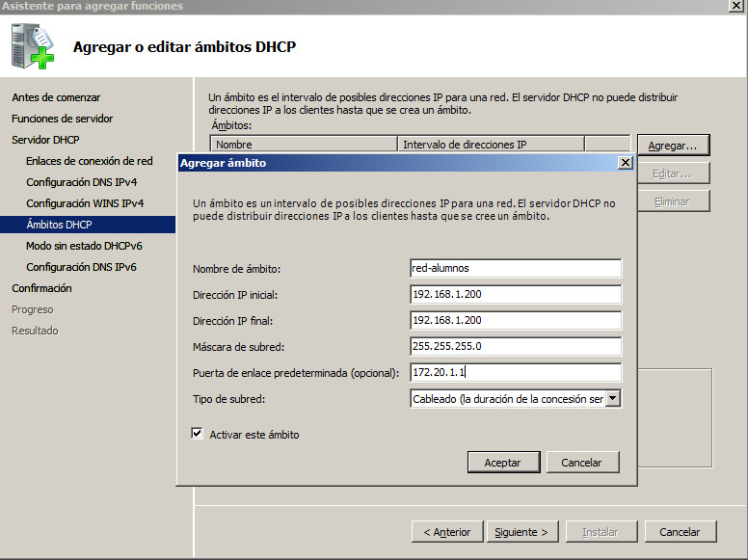
Task: Click the Dirección IP inicial field
Action: pyautogui.click(x=515, y=295)
